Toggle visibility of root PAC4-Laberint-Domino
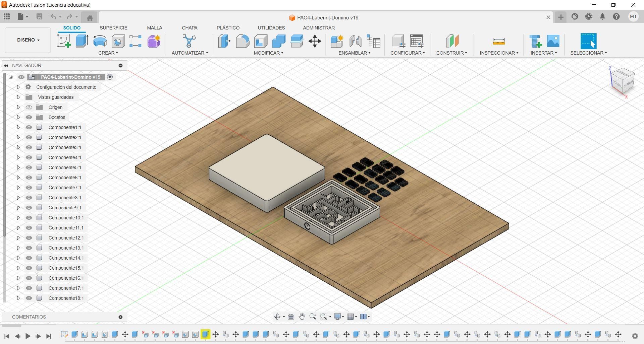Screen dimensions: 644x344 coord(21,77)
